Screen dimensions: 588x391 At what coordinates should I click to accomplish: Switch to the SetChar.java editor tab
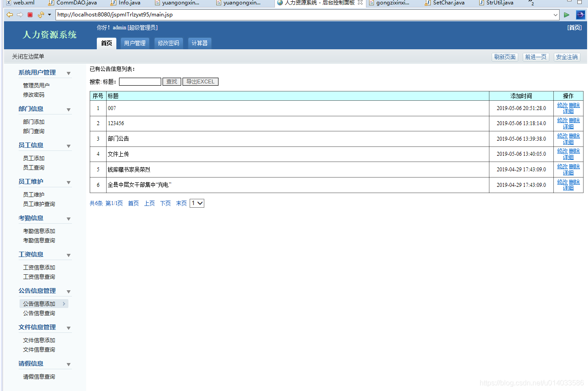point(445,3)
